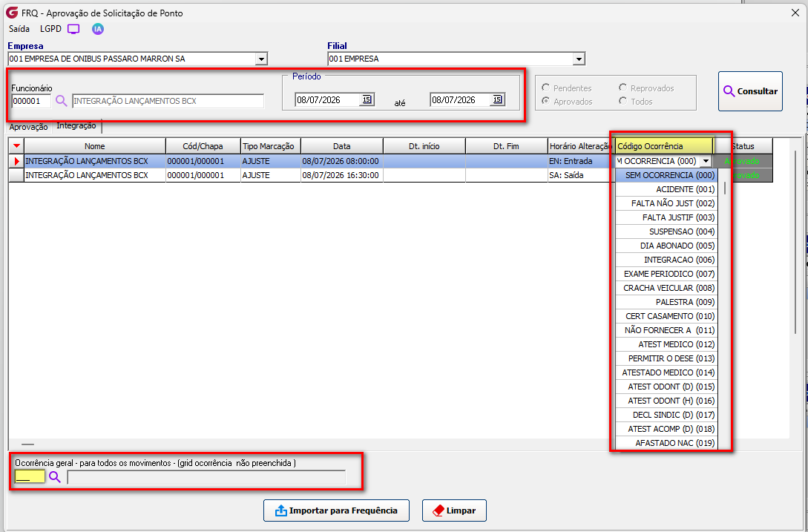Select EXAME PERIODICO (007) option
The height and width of the screenshot is (532, 808).
[x=666, y=274]
